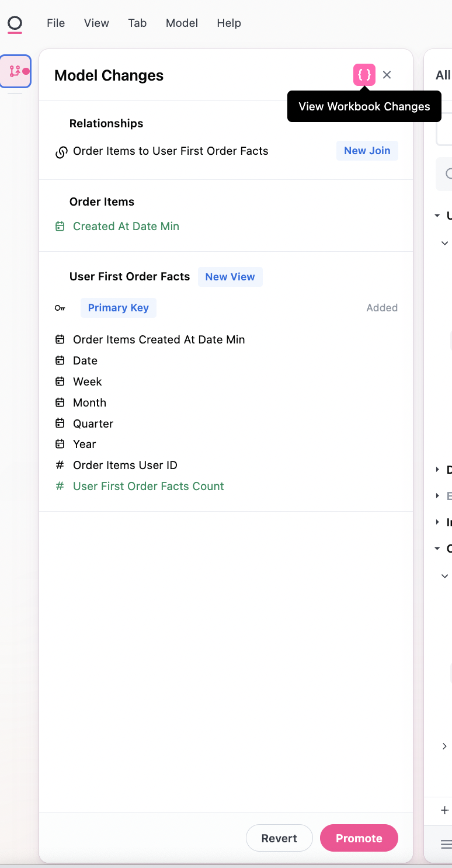Click the hash icon beside Order Items User ID
This screenshot has height=868, width=452.
tap(60, 465)
